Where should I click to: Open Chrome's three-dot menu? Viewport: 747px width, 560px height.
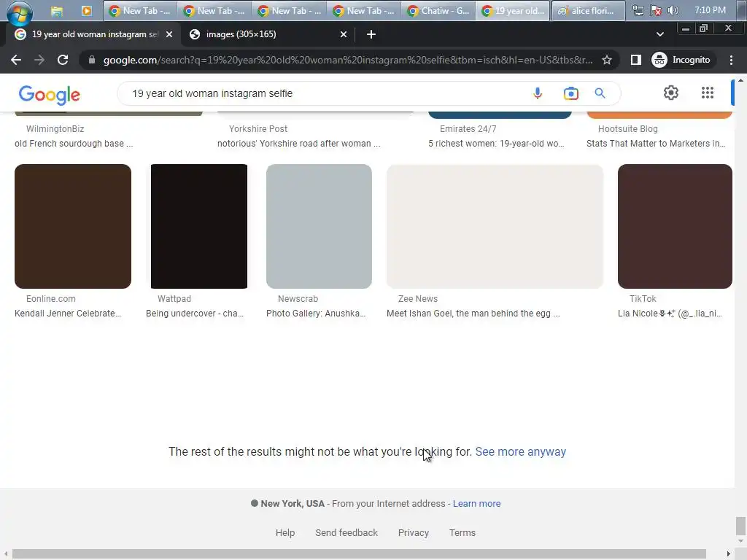pos(731,60)
